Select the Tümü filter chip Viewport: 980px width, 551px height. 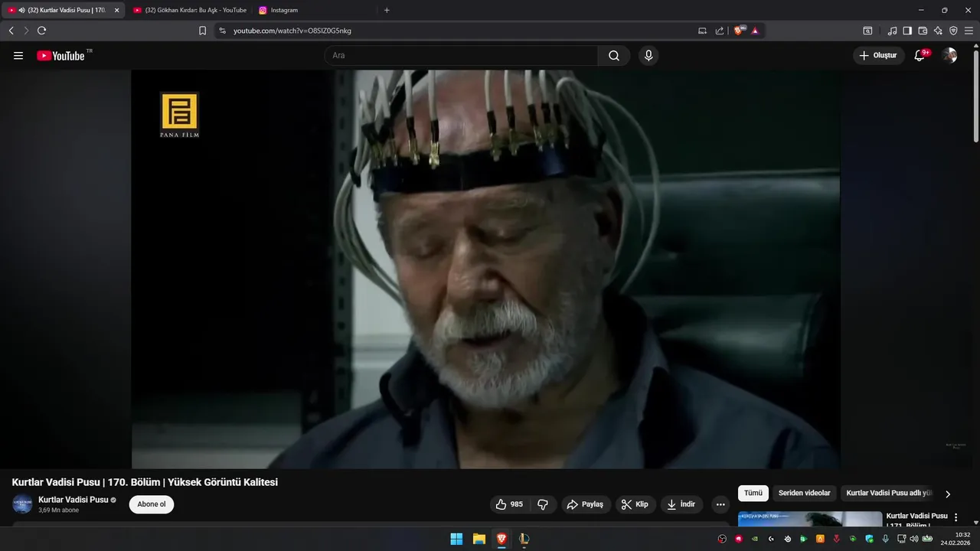point(753,493)
